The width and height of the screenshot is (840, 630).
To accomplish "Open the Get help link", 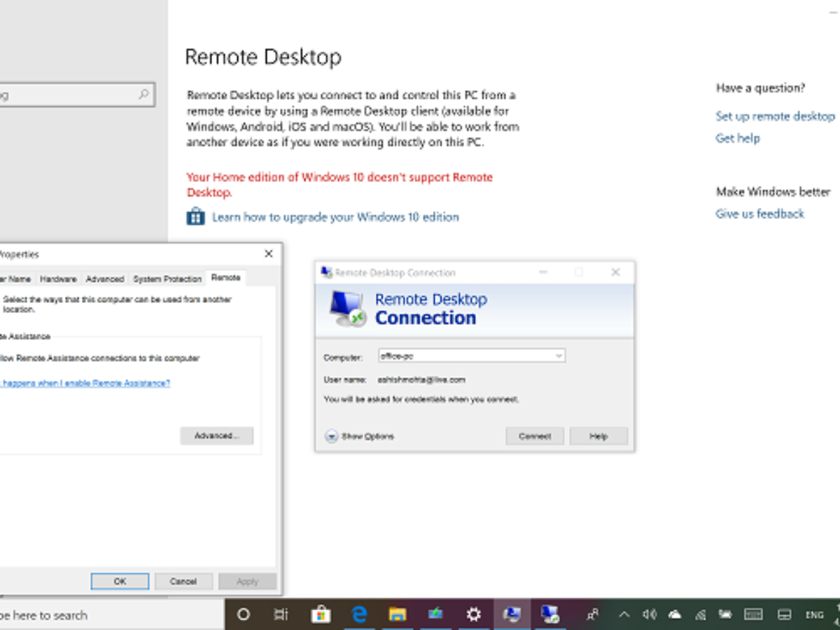I will click(x=737, y=138).
